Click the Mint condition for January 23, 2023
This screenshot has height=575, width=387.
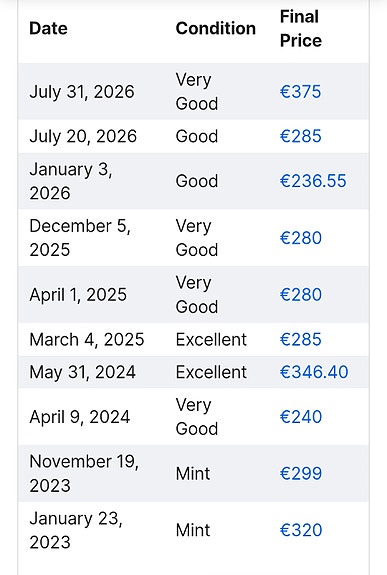point(193,530)
